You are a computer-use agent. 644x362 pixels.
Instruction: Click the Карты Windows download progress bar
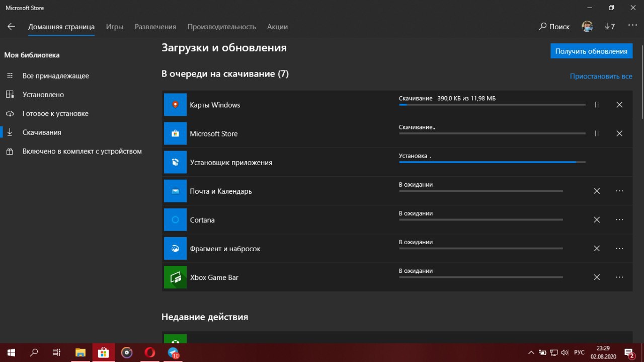point(492,105)
